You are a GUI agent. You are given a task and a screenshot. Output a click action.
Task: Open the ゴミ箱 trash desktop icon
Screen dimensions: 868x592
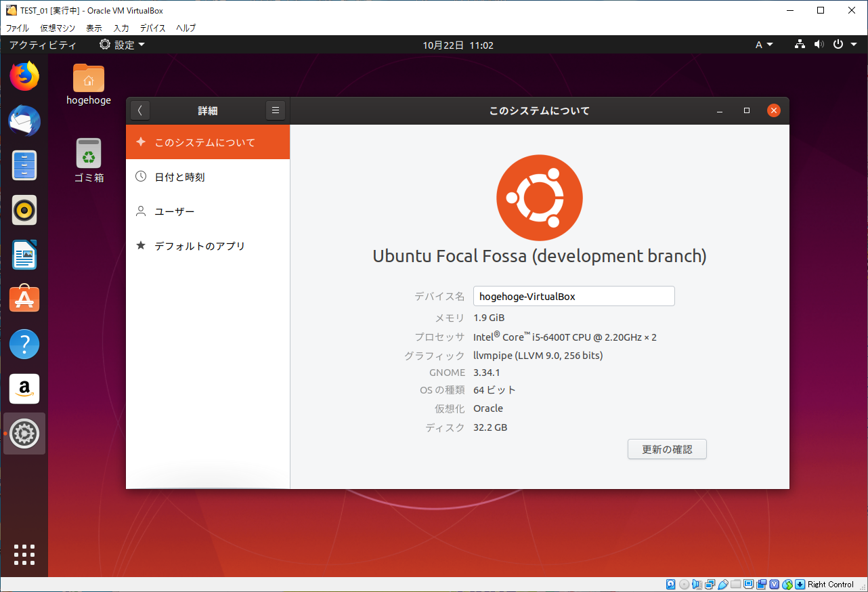click(x=89, y=161)
